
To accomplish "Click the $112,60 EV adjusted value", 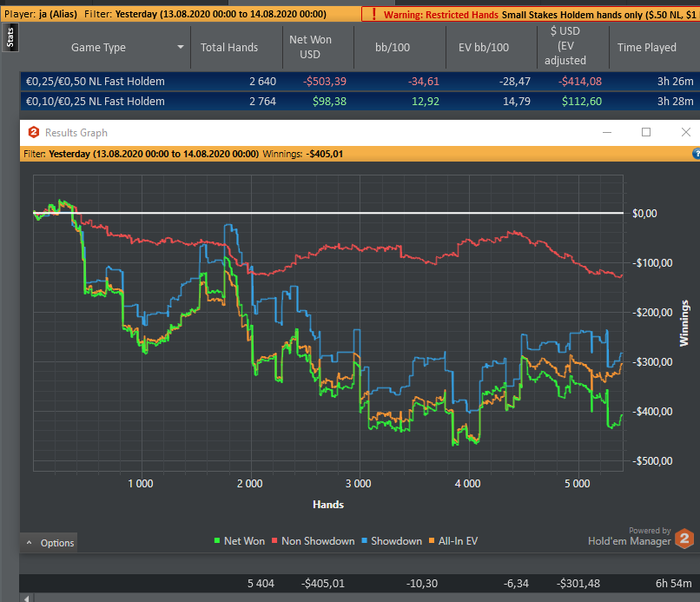I will (582, 101).
